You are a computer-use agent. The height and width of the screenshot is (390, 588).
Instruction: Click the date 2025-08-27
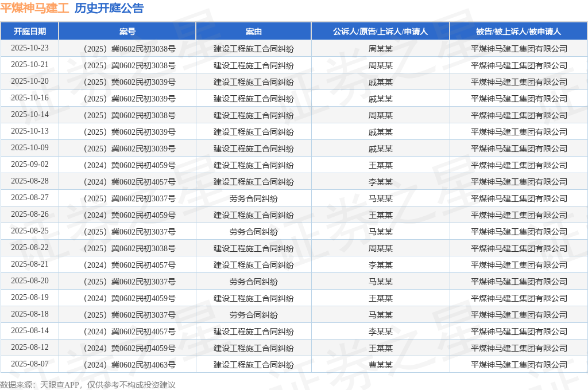tap(30, 197)
